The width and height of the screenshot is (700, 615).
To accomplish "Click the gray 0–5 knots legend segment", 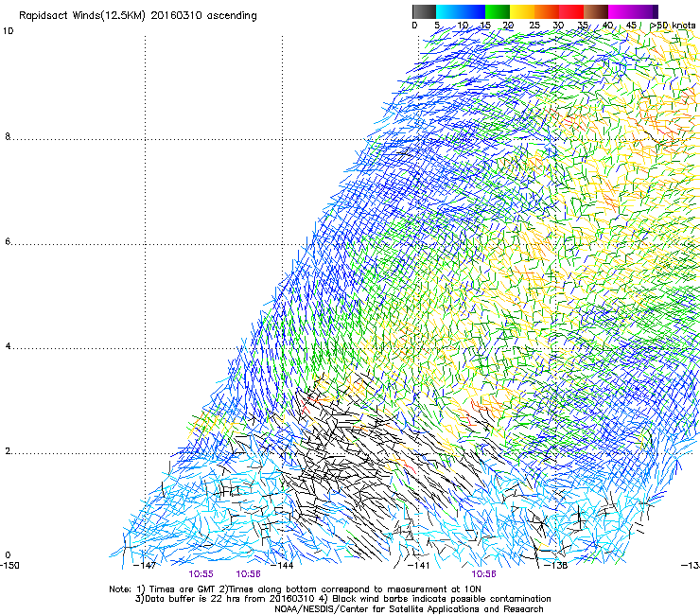I will (x=424, y=11).
